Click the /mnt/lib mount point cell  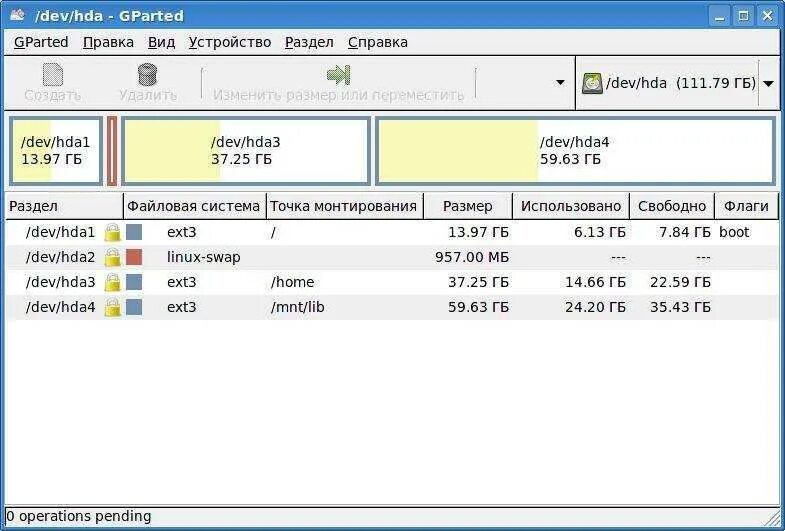297,307
